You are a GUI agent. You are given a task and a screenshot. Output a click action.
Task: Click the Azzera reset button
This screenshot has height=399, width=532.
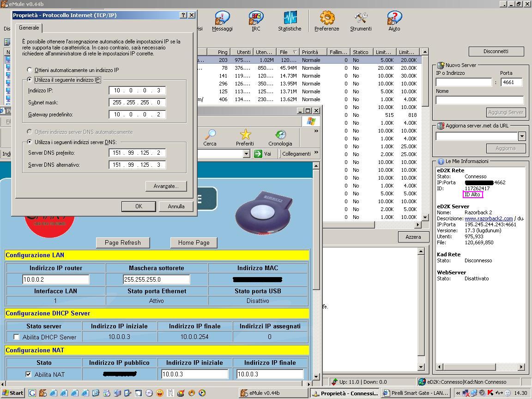tap(413, 237)
